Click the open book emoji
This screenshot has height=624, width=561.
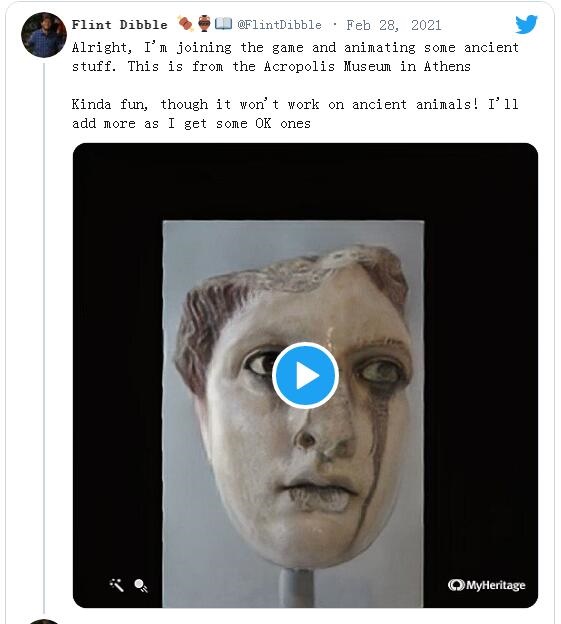coord(223,24)
